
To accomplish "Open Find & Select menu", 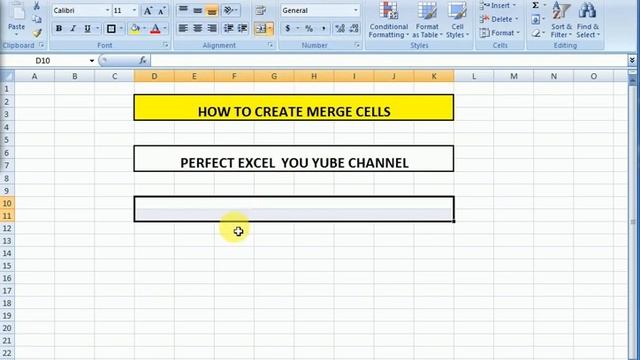I will click(x=588, y=20).
